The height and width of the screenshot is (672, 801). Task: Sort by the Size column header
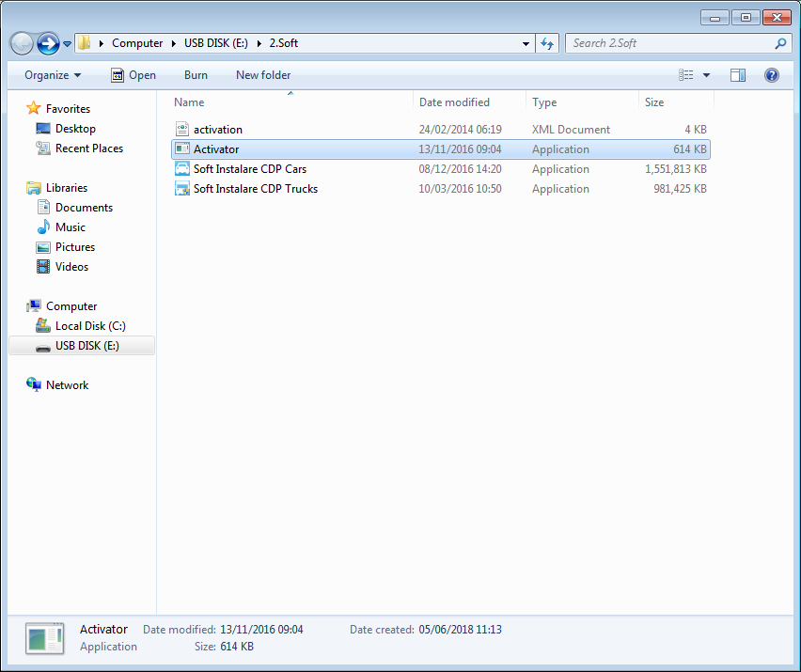(x=676, y=102)
